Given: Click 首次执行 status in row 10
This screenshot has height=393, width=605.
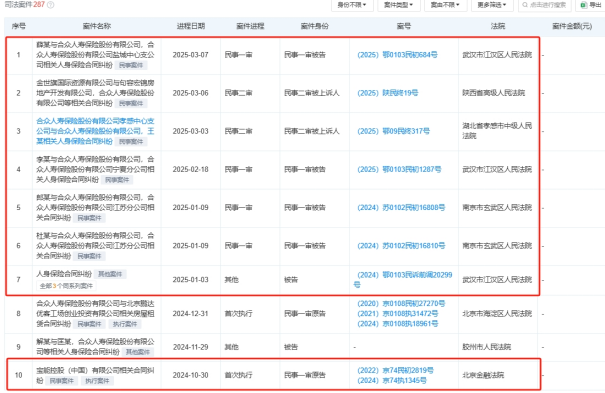Looking at the screenshot, I should (x=238, y=375).
